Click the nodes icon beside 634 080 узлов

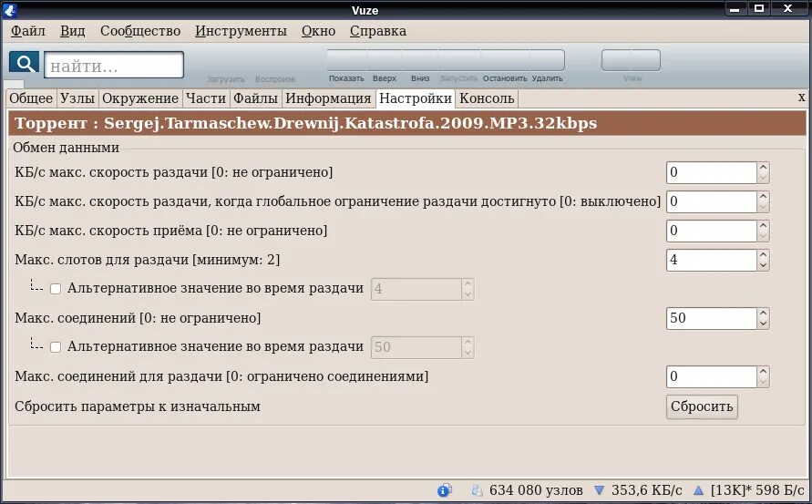pyautogui.click(x=477, y=490)
